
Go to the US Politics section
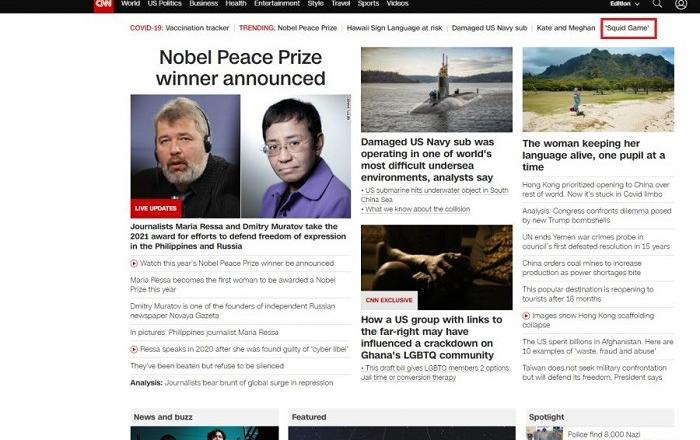tap(164, 4)
